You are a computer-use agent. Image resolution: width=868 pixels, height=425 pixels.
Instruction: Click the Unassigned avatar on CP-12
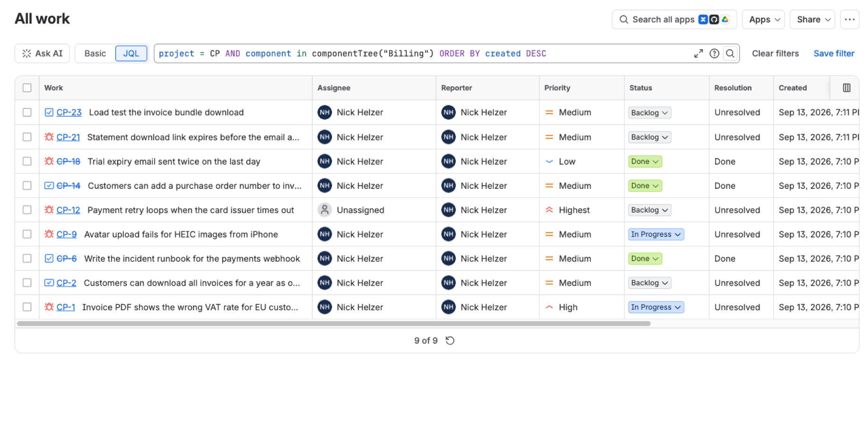pos(325,210)
